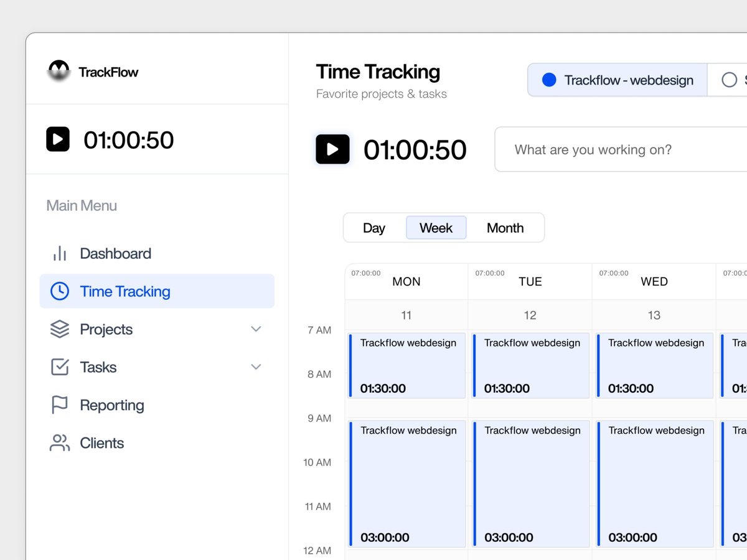Viewport: 747px width, 560px height.
Task: Select Time Tracking in the main menu
Action: point(157,291)
